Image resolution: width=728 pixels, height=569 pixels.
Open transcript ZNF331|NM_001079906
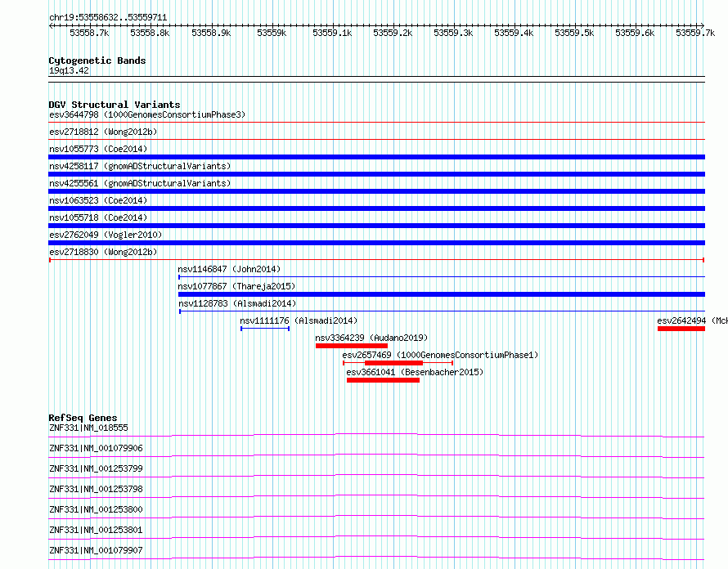(x=96, y=448)
